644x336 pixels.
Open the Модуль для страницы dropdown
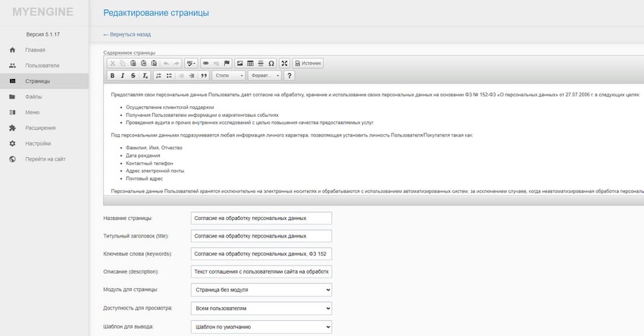pyautogui.click(x=261, y=290)
